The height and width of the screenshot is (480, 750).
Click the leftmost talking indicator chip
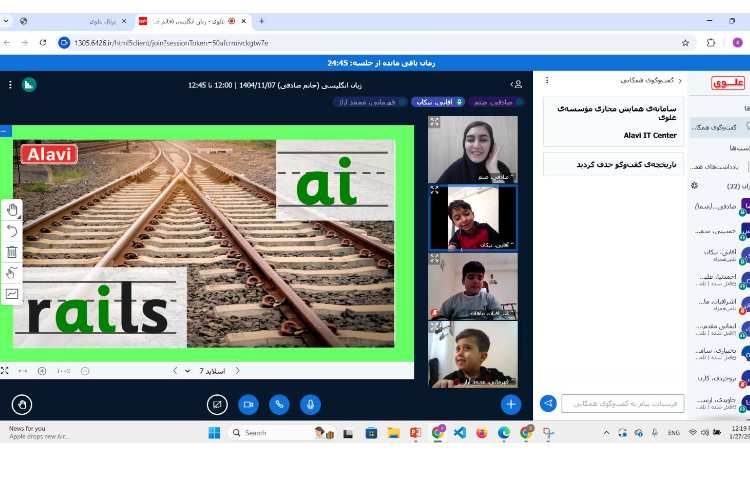371,102
